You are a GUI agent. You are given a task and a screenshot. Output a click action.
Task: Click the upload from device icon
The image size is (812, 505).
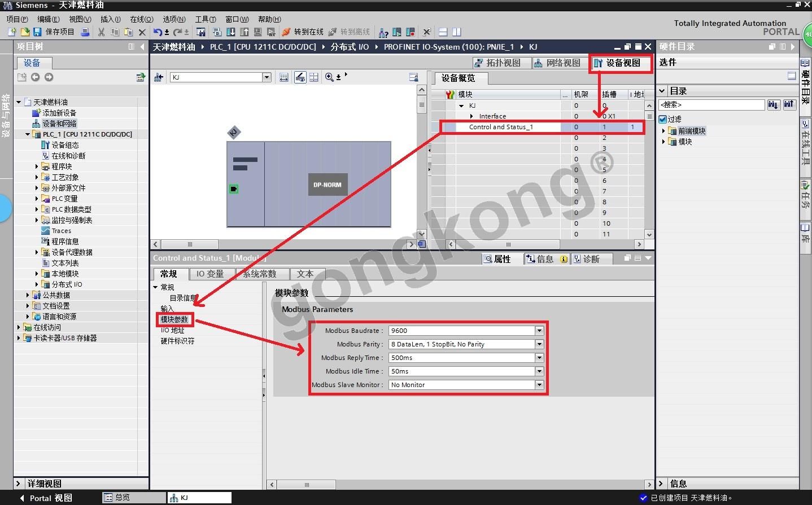[245, 32]
